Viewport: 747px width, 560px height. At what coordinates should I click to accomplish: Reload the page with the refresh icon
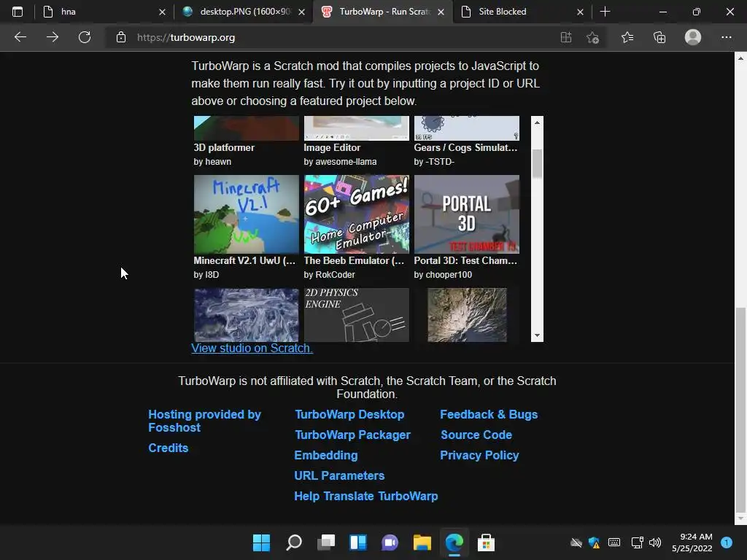(x=85, y=37)
